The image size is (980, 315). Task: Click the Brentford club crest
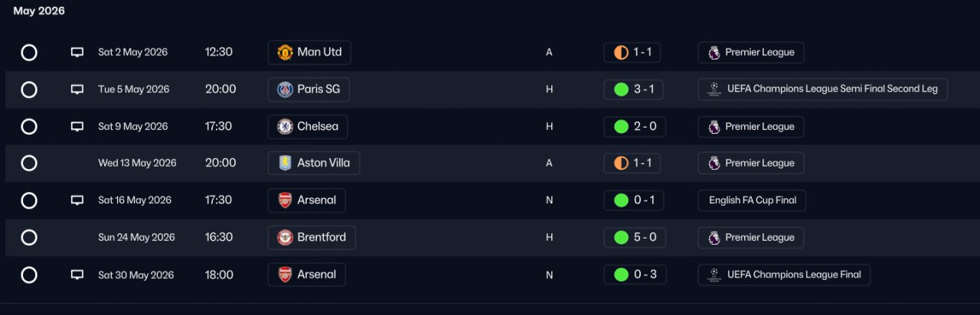(285, 237)
